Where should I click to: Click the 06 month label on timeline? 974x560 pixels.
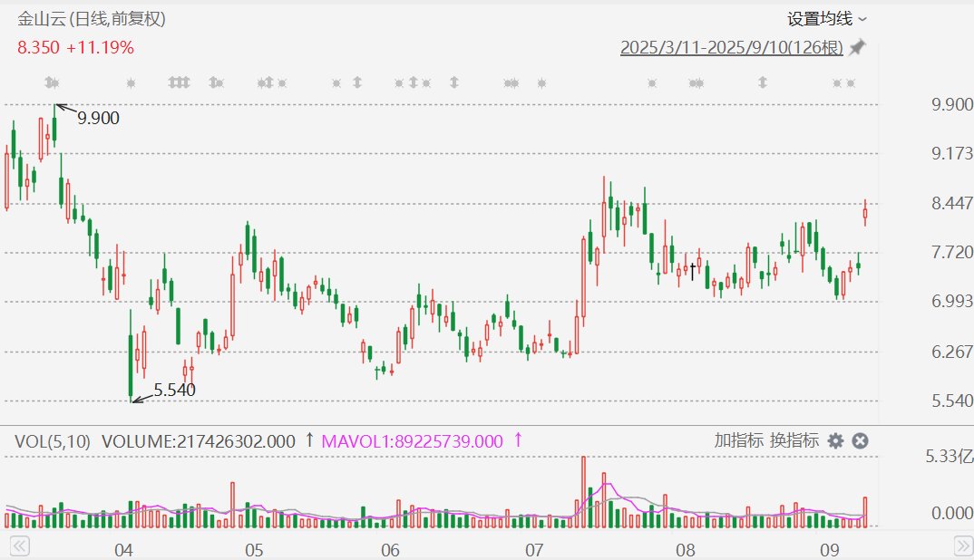[x=390, y=550]
